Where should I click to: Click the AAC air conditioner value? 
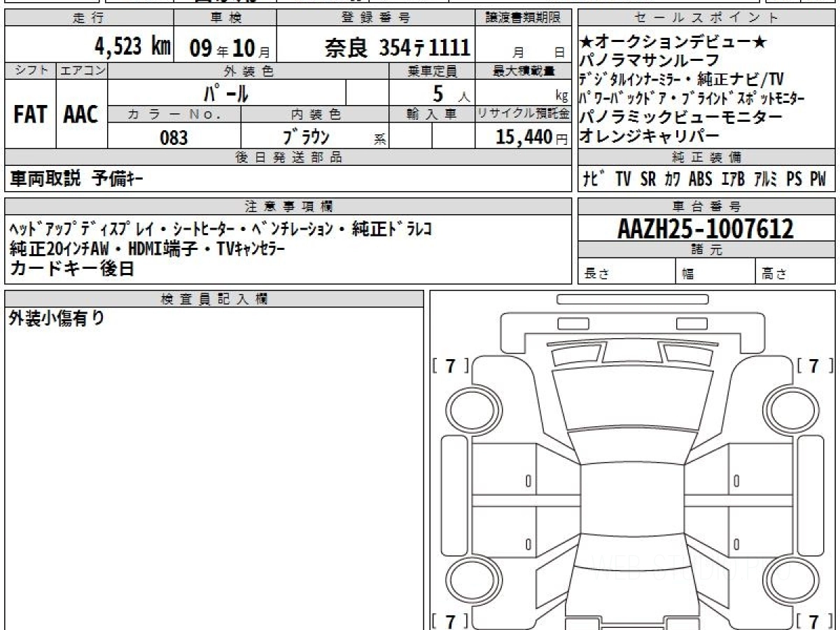[81, 115]
